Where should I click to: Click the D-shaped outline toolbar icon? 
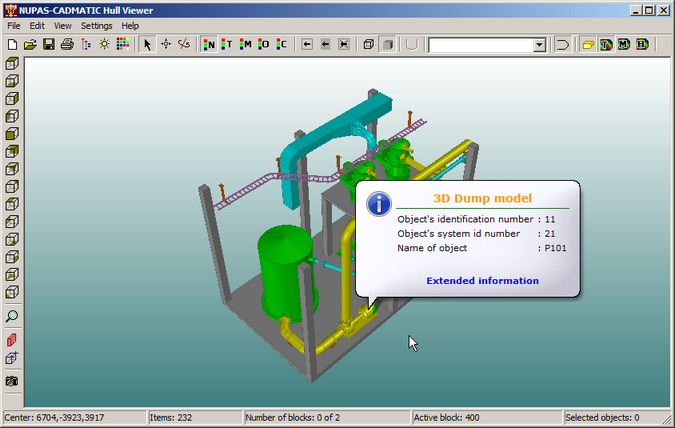(562, 44)
